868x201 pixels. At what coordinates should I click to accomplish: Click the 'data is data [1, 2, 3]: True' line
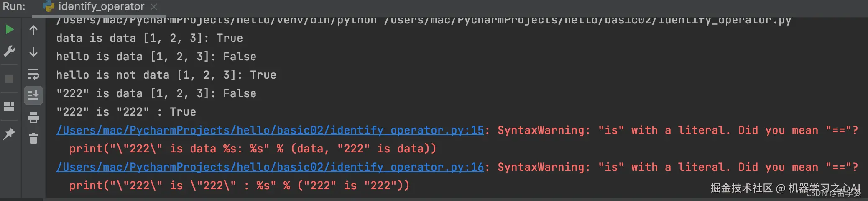pos(149,38)
